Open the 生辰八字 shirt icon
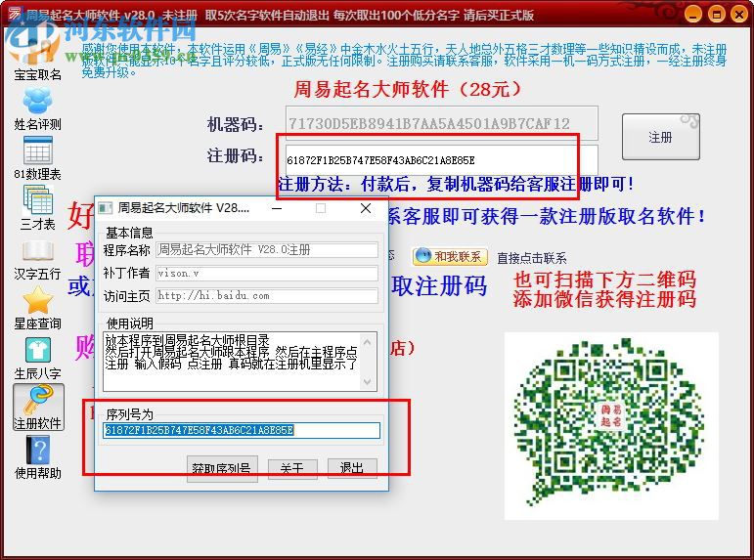754x560 pixels. click(x=37, y=357)
